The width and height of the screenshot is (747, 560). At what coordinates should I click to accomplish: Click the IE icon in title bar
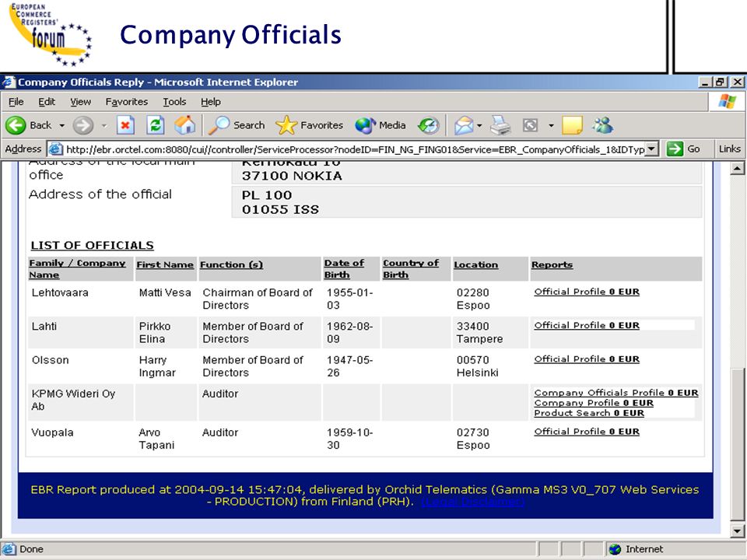tap(9, 82)
